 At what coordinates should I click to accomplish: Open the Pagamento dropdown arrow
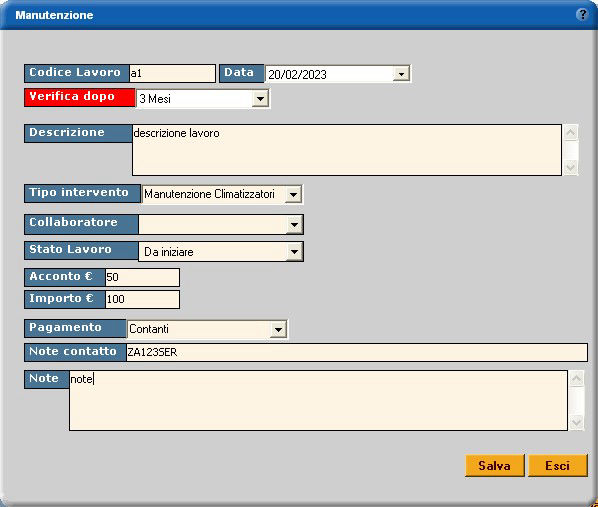pyautogui.click(x=278, y=329)
